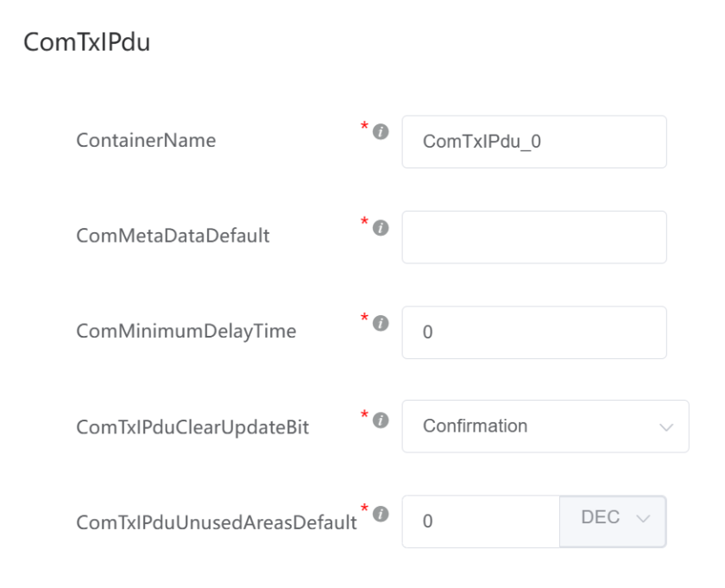Open the ComTxIPduClearUpdateBit Confirmation dropdown
The height and width of the screenshot is (588, 725).
pyautogui.click(x=545, y=427)
